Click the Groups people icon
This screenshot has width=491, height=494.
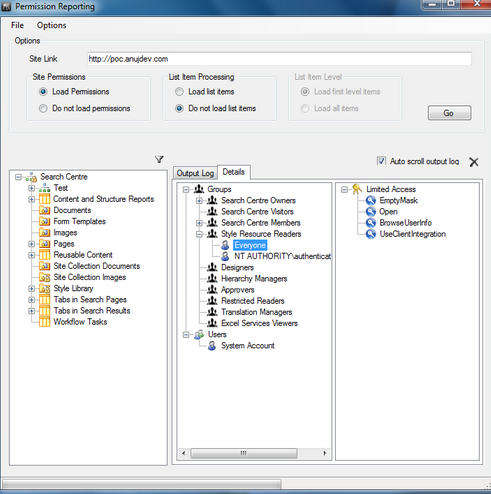[x=199, y=189]
